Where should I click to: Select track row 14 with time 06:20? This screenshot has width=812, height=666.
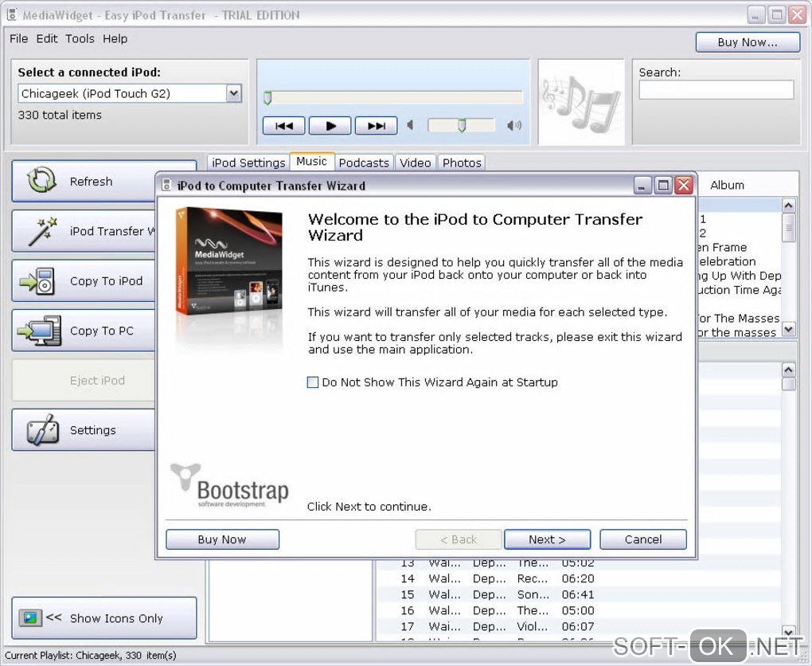click(578, 578)
